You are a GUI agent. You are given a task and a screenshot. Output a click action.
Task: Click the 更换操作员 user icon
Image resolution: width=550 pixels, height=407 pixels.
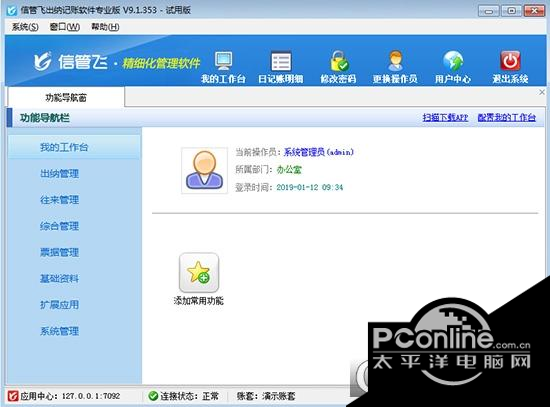395,61
